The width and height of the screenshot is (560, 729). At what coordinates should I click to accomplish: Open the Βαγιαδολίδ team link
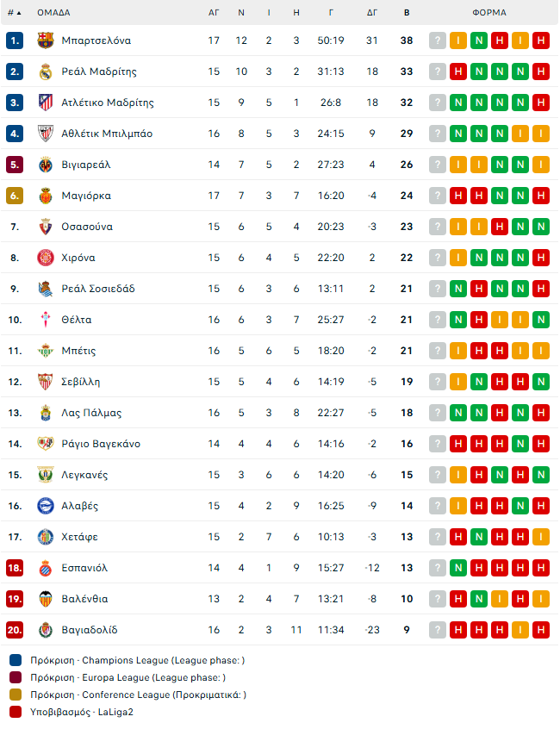[90, 630]
